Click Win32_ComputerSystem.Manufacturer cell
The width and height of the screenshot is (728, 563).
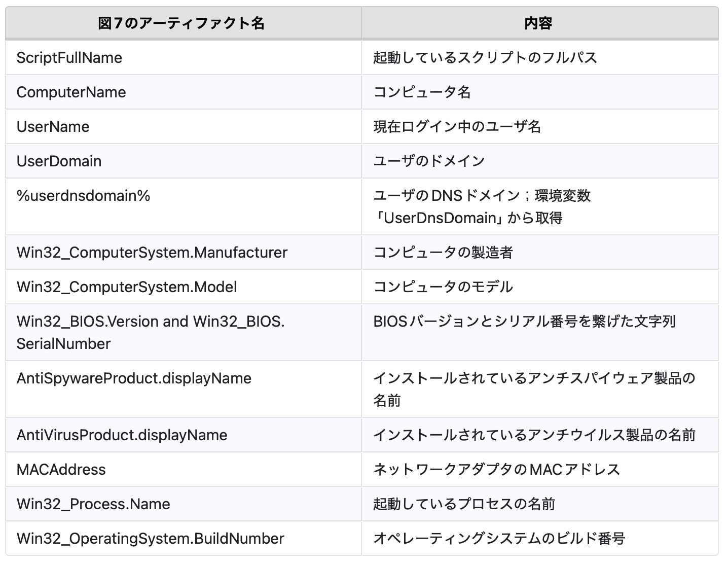point(152,253)
